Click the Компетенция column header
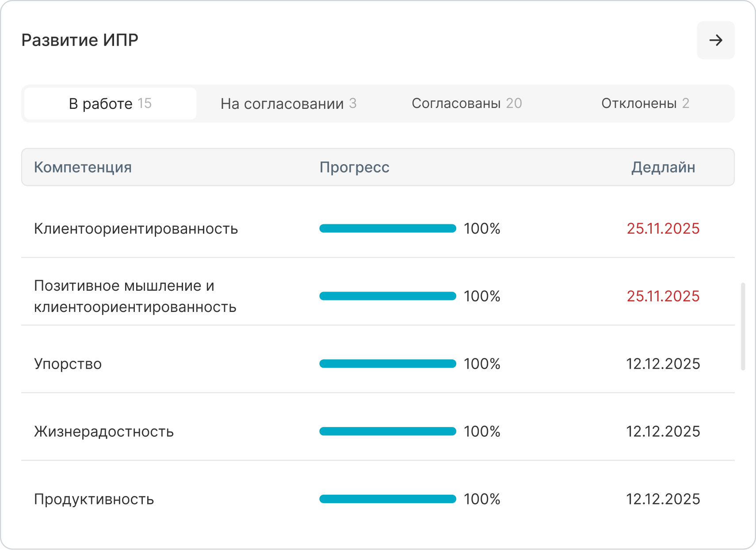Image resolution: width=756 pixels, height=550 pixels. click(83, 167)
